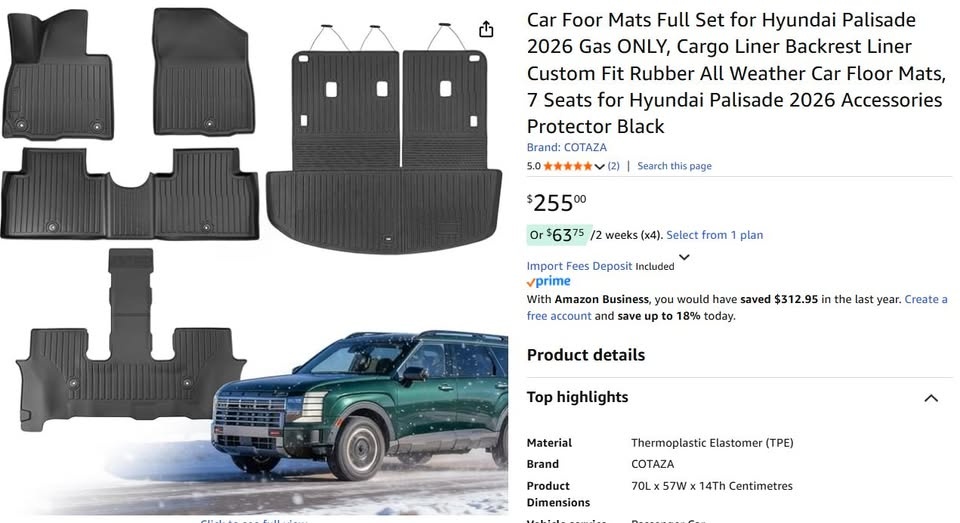Click the Product details heading
Image resolution: width=960 pixels, height=523 pixels.
[x=586, y=355]
